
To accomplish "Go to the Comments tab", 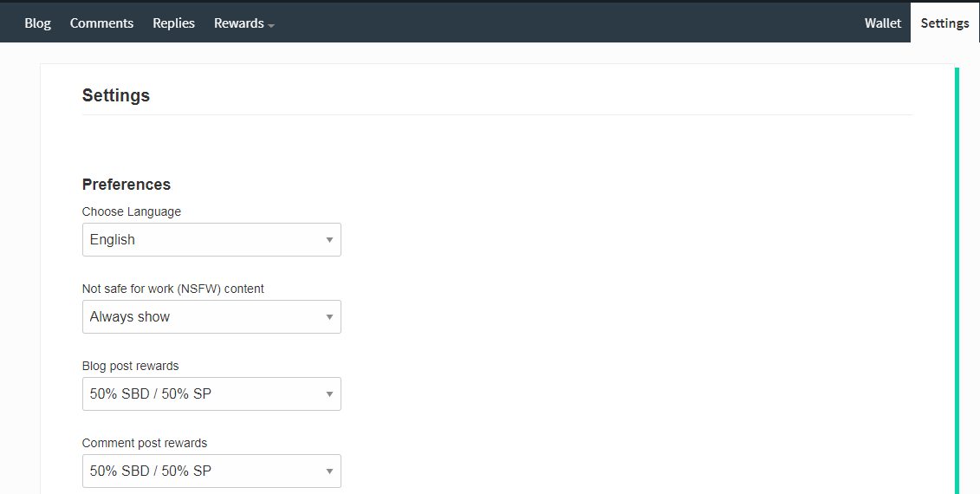I will point(101,23).
